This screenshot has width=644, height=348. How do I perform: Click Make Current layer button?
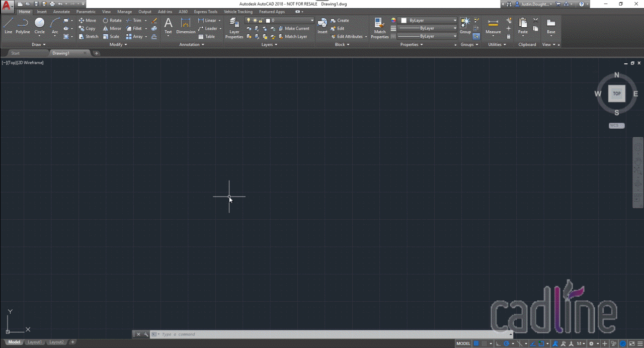293,29
